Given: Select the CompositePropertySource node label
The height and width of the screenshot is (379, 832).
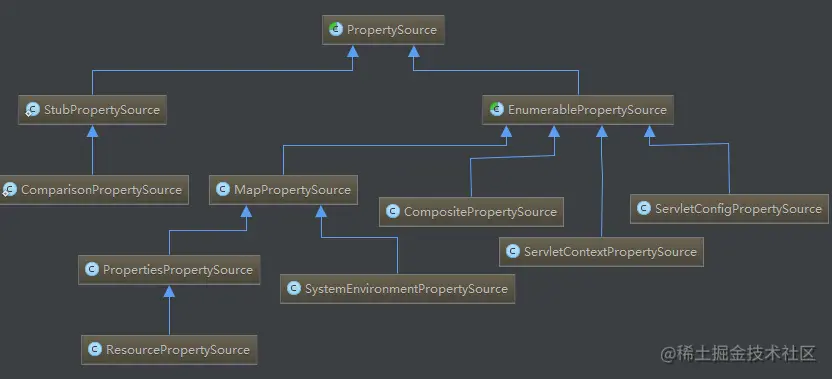Looking at the screenshot, I should 480,212.
